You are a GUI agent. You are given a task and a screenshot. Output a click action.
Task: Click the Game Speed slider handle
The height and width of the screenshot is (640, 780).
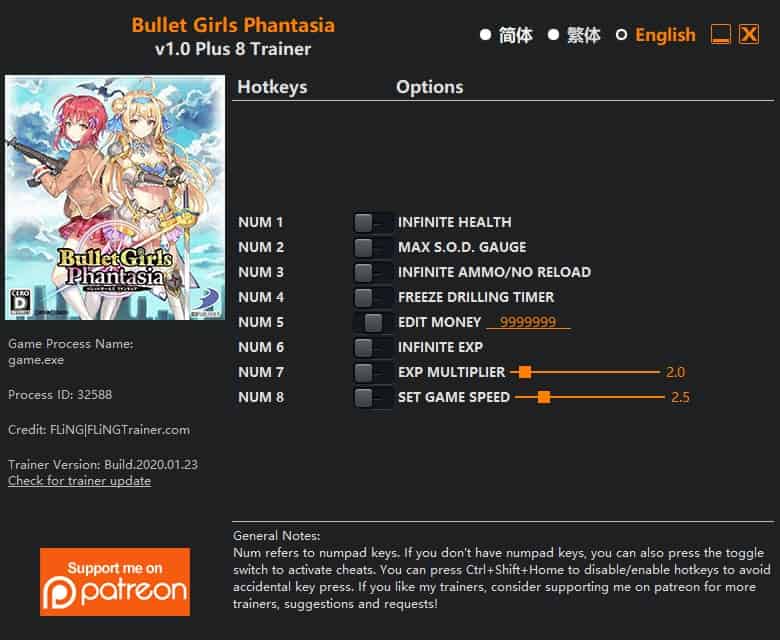(544, 397)
